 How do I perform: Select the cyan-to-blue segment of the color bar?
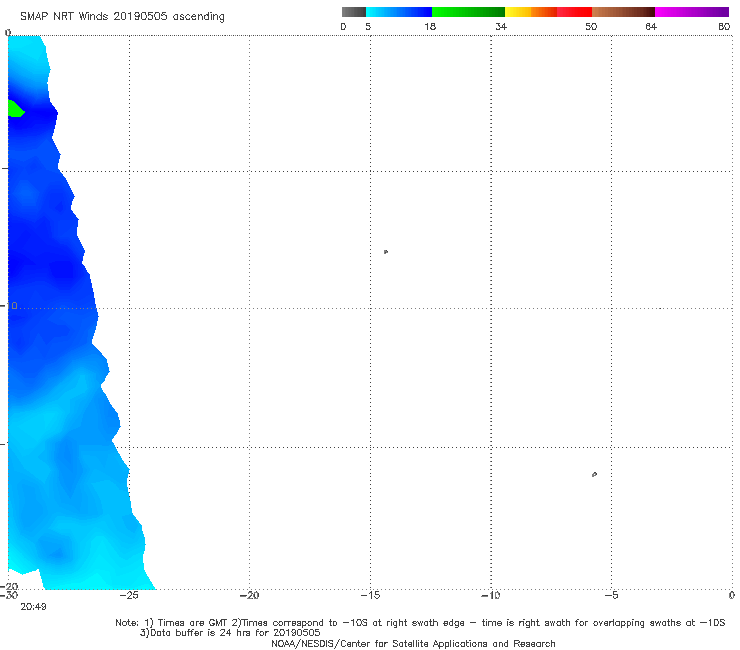[x=399, y=12]
